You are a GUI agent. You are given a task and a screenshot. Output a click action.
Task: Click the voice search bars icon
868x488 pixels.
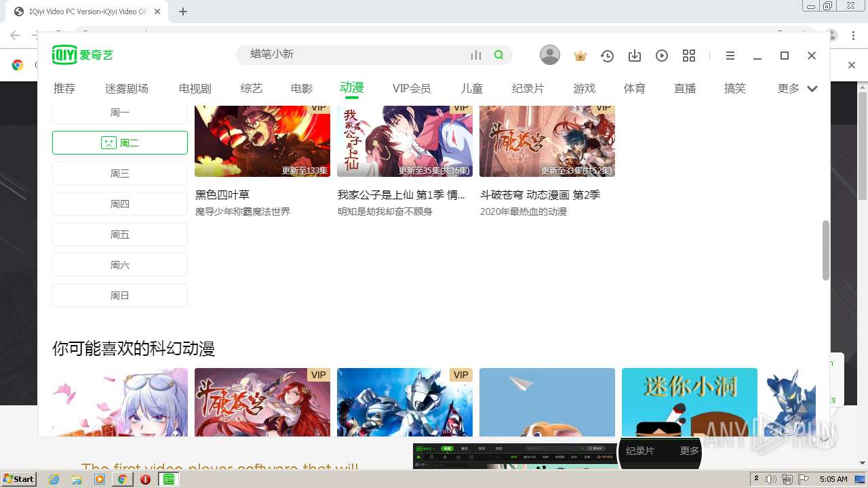pyautogui.click(x=476, y=55)
